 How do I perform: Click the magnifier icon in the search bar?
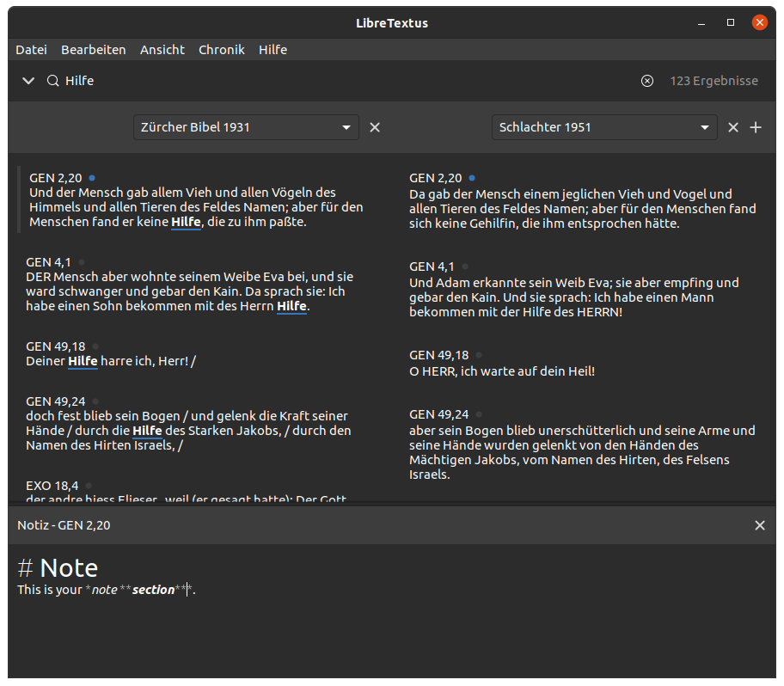52,80
